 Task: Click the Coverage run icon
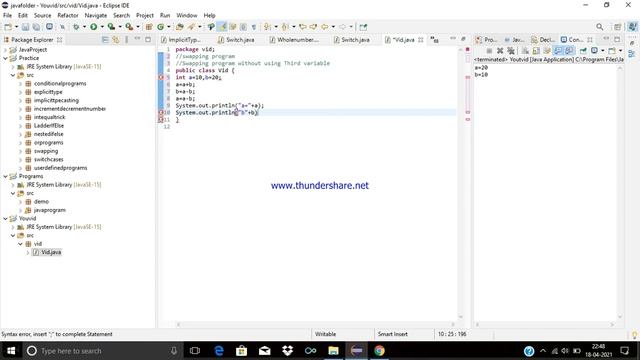click(x=111, y=27)
